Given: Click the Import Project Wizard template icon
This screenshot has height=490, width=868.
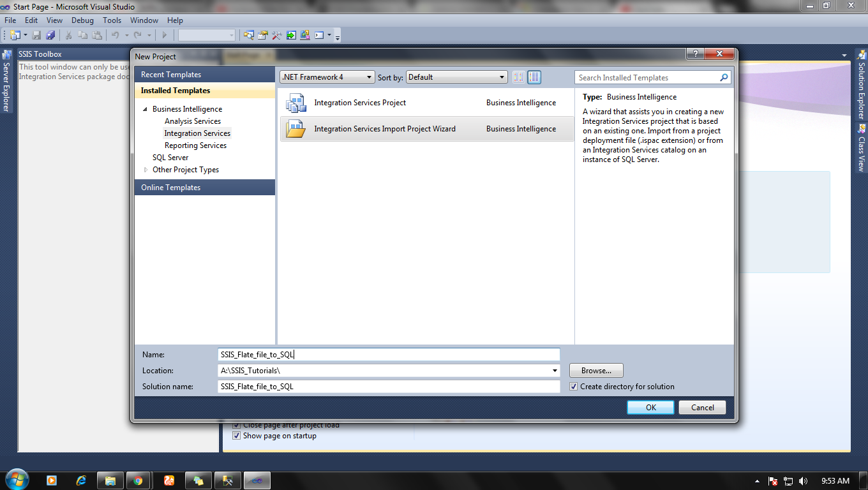Looking at the screenshot, I should pos(296,129).
